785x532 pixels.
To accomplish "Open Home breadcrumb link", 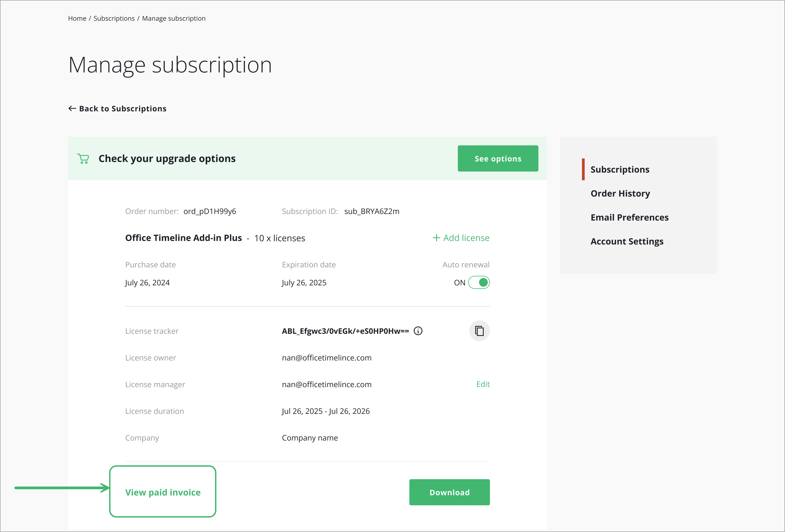I will click(x=77, y=18).
